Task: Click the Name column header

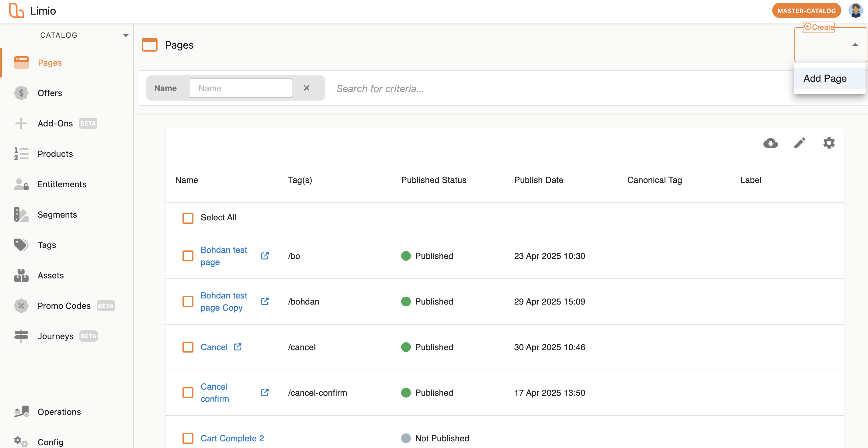Action: coord(186,180)
